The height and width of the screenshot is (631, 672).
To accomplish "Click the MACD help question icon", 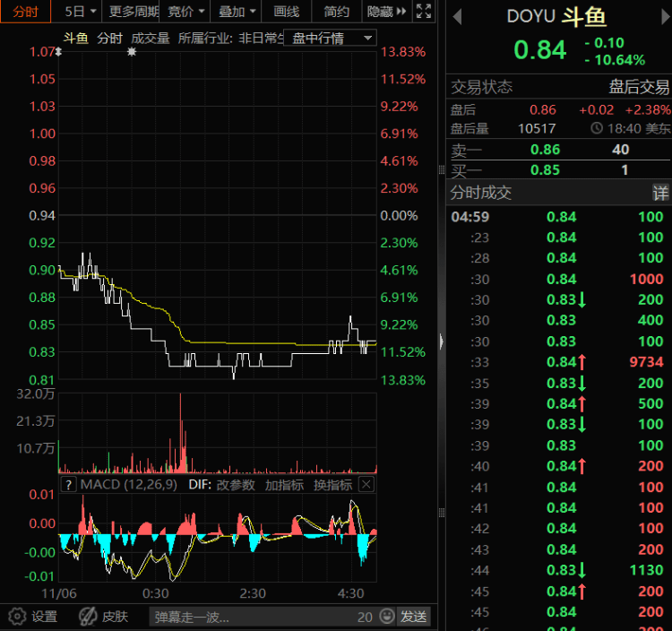I will point(69,485).
